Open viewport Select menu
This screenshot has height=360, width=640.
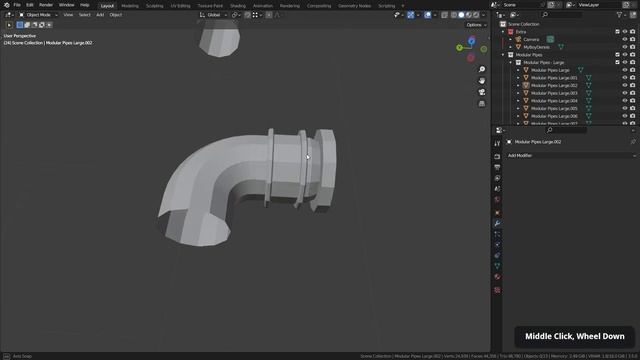coord(84,15)
